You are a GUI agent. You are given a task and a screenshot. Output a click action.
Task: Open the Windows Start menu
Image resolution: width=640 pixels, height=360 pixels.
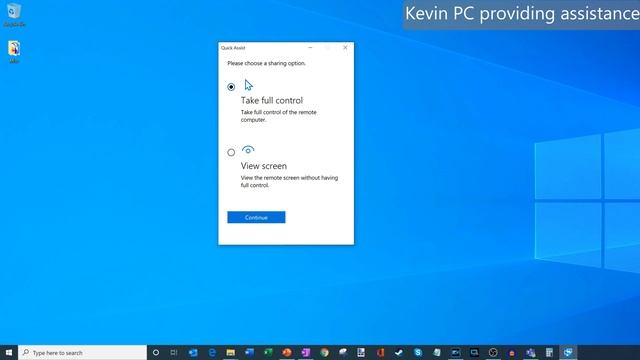(x=9, y=352)
